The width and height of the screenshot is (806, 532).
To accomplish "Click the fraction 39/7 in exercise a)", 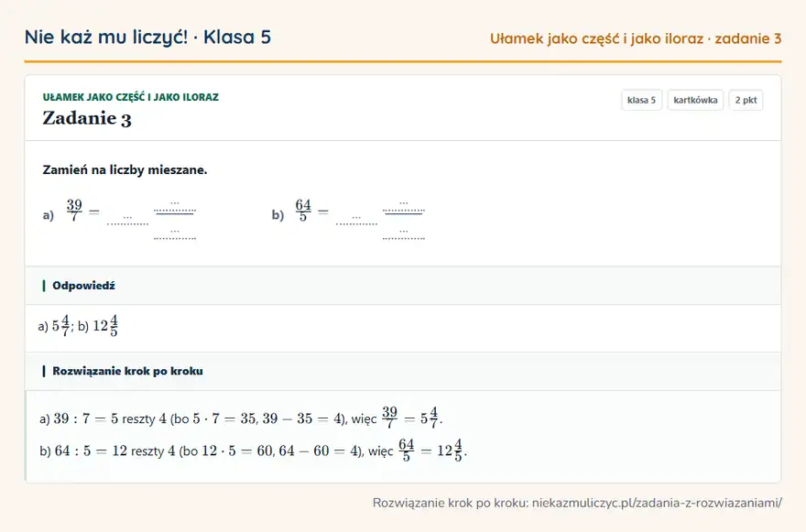I will pos(74,211).
